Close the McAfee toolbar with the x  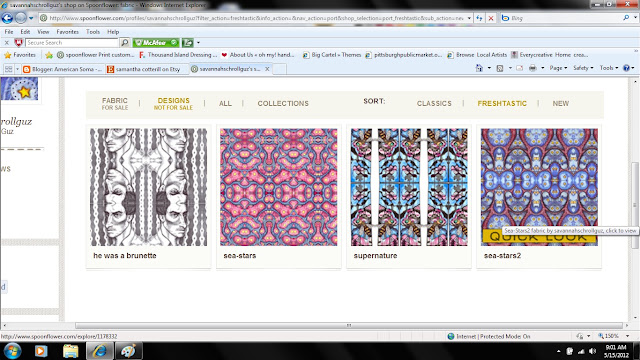[x=7, y=42]
